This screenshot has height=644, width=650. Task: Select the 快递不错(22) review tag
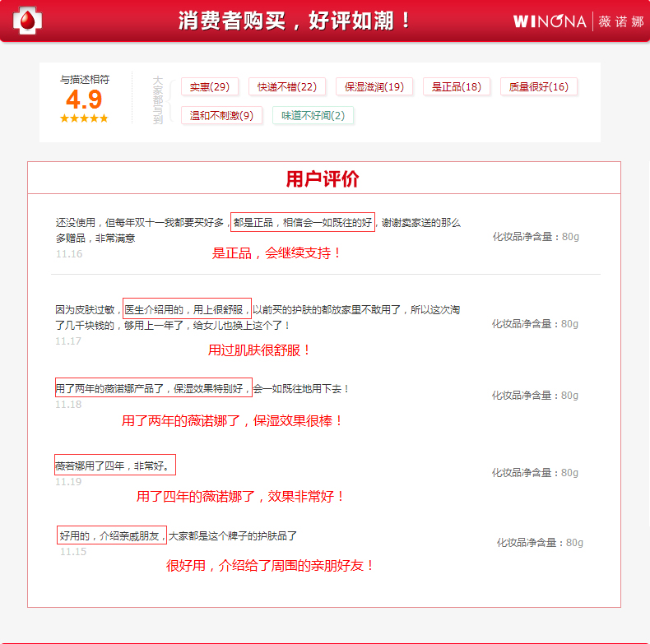click(287, 86)
